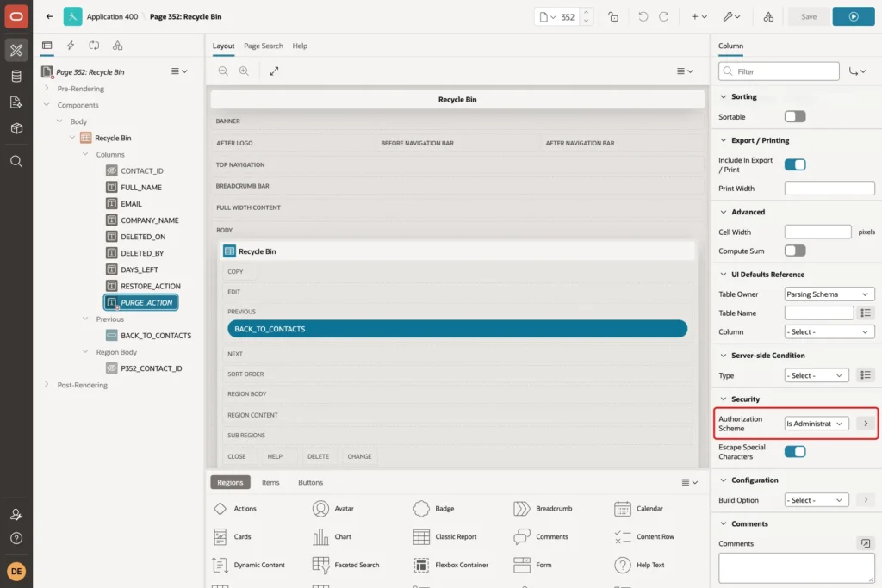The image size is (882, 588).
Task: Run the page with the play button
Action: pos(854,17)
